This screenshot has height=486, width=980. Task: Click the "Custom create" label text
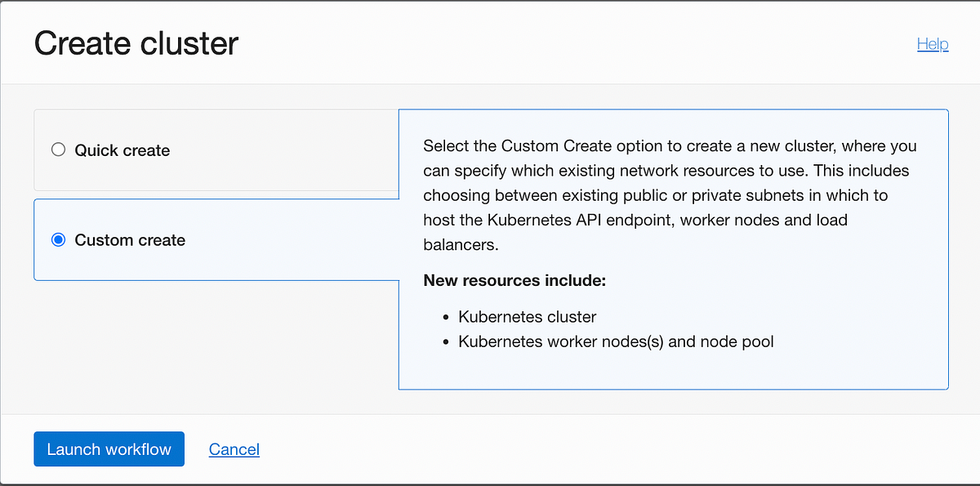(x=130, y=240)
